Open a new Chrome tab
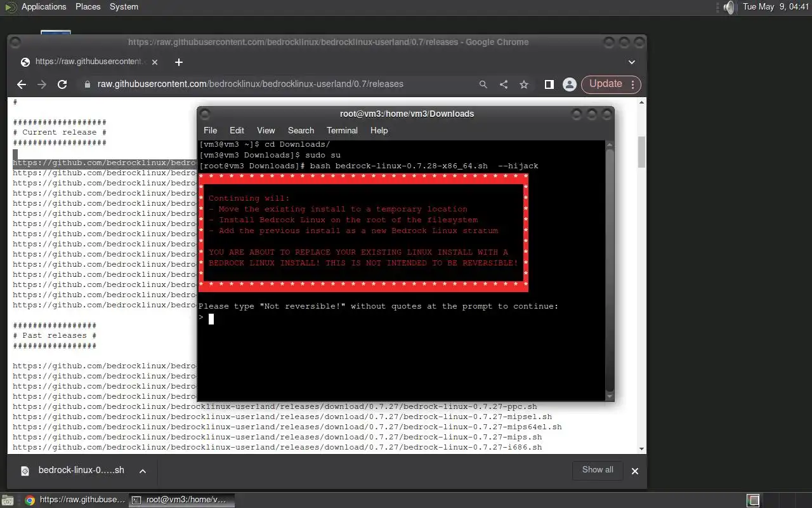This screenshot has width=812, height=508. point(179,62)
